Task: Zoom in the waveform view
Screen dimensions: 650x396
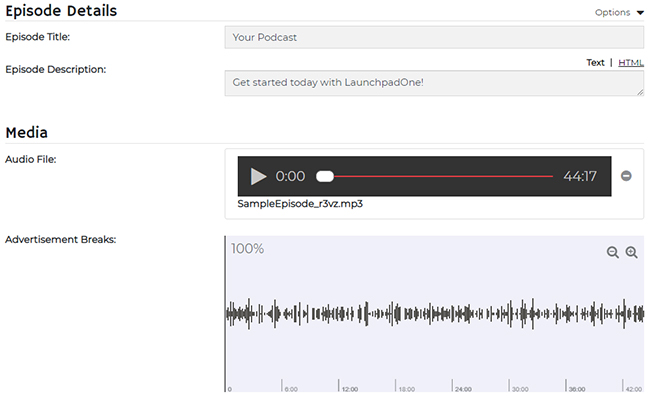Action: (x=631, y=252)
